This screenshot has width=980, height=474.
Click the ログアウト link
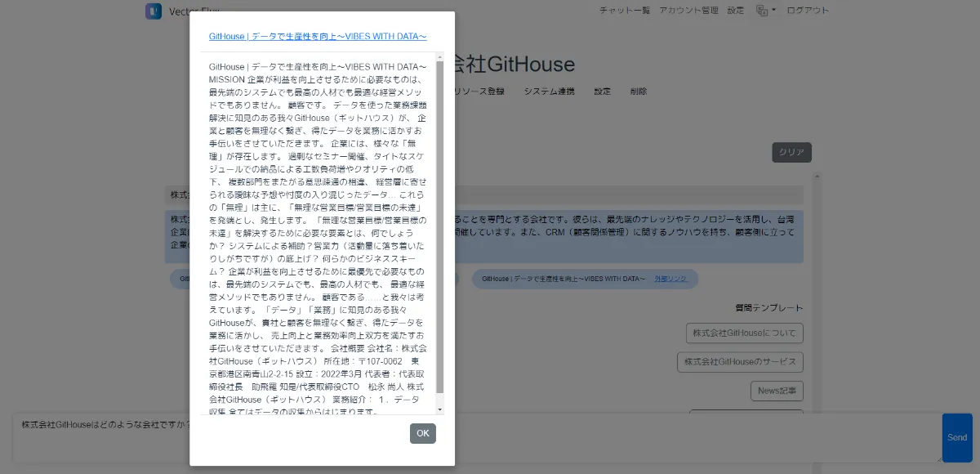tap(808, 11)
